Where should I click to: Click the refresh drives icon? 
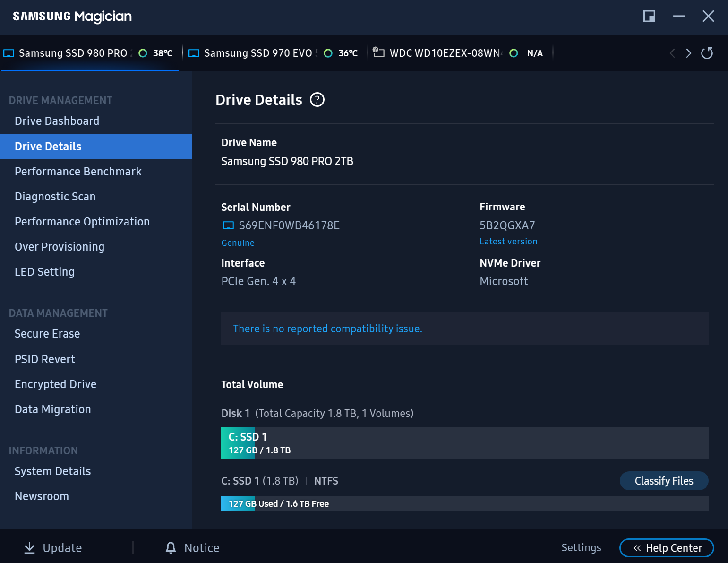tap(707, 53)
